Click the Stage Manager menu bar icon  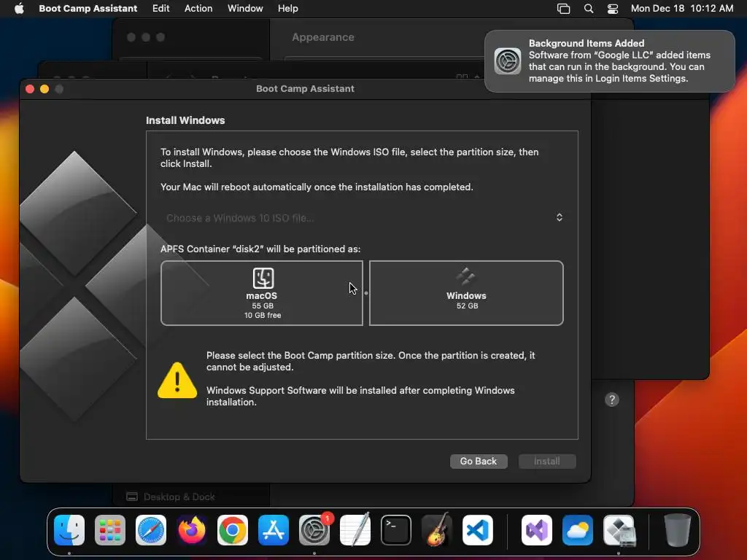click(x=564, y=9)
